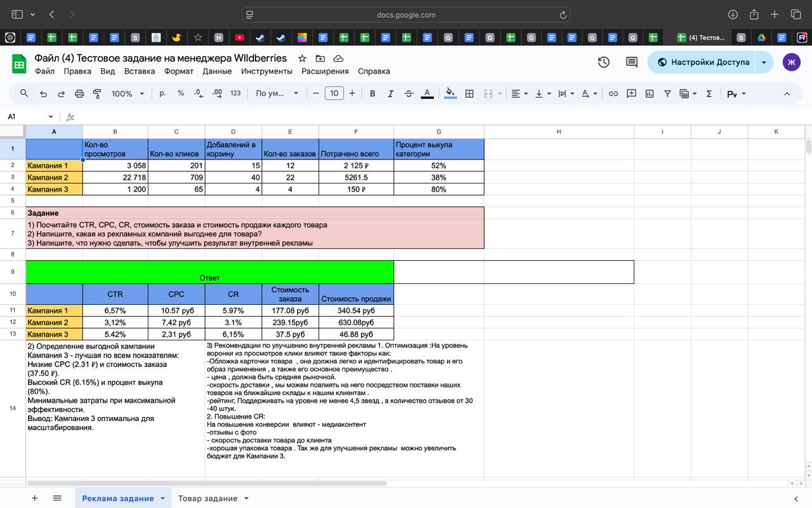This screenshot has width=812, height=508.
Task: Open the comments panel
Action: [x=632, y=62]
